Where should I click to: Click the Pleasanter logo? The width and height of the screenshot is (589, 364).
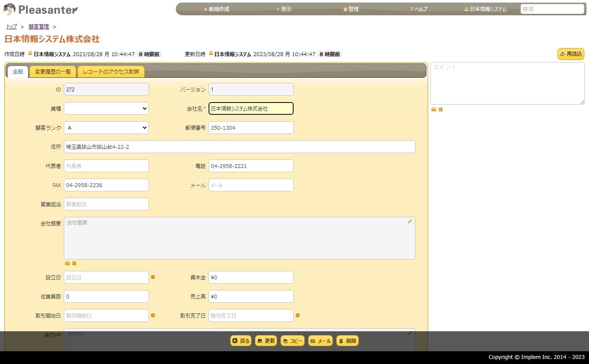41,9
